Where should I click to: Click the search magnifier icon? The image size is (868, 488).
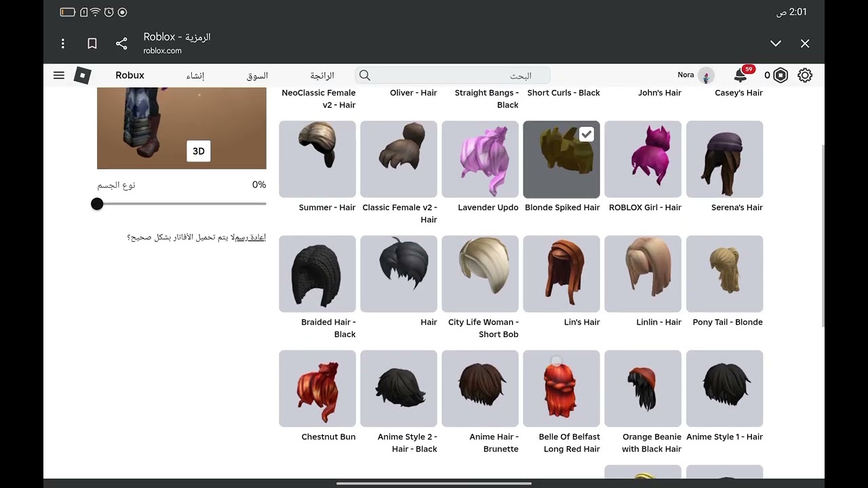[365, 75]
